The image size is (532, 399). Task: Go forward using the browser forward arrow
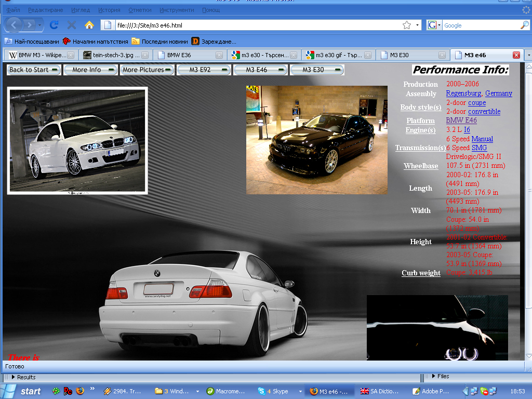tap(30, 25)
